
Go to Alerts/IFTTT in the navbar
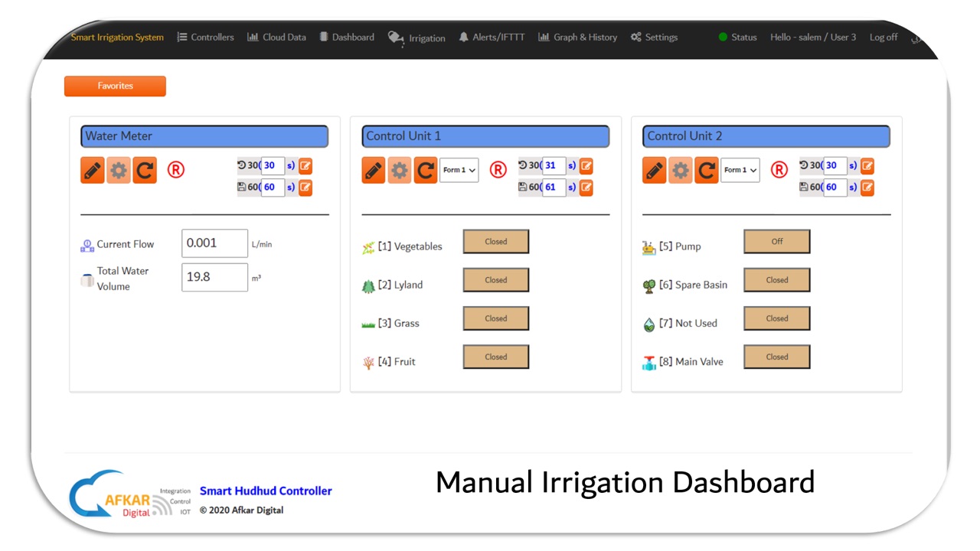pos(492,37)
